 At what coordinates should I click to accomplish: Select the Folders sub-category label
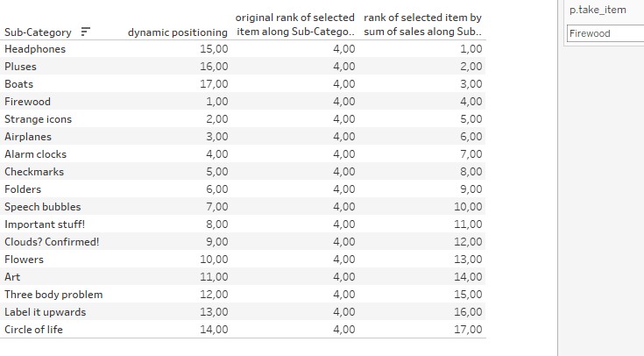pyautogui.click(x=23, y=189)
